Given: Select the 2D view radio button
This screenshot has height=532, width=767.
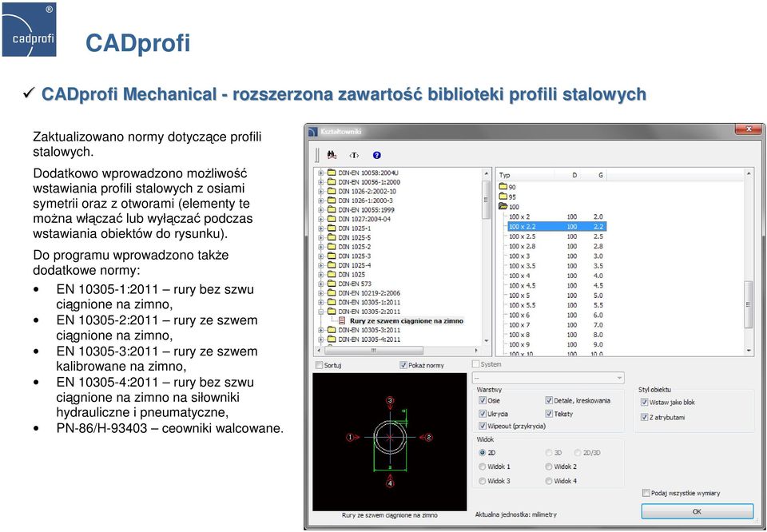Looking at the screenshot, I should coord(483,453).
